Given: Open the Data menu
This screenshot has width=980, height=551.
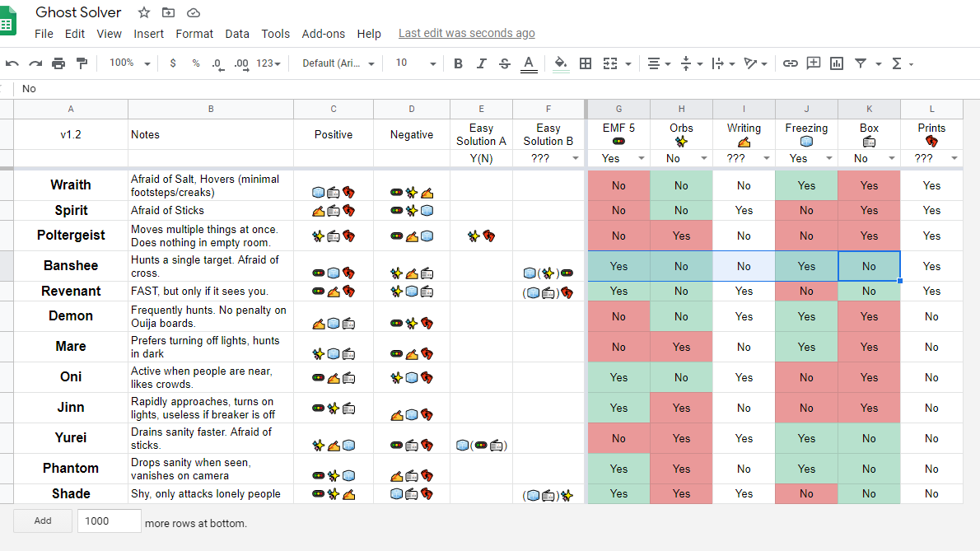Looking at the screenshot, I should [x=237, y=34].
